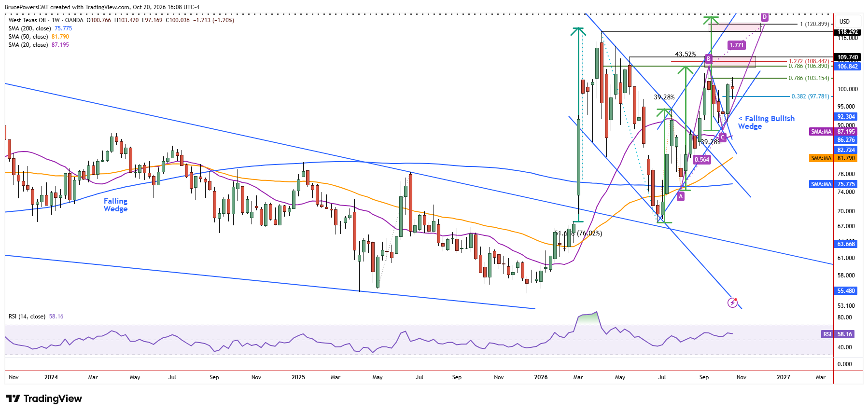Click the 43.52% measurement text
This screenshot has width=868, height=413.
(x=686, y=55)
